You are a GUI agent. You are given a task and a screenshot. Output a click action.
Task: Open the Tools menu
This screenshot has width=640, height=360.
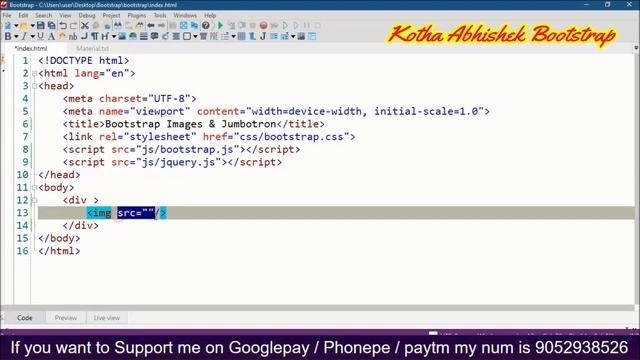(160, 16)
